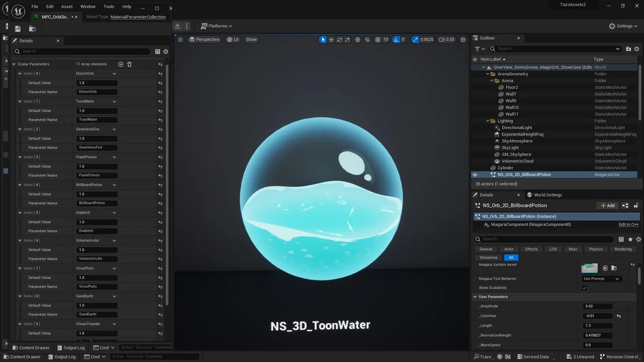Click the Add button for NS_Orb_2D_BillboardPotion

coord(607,205)
